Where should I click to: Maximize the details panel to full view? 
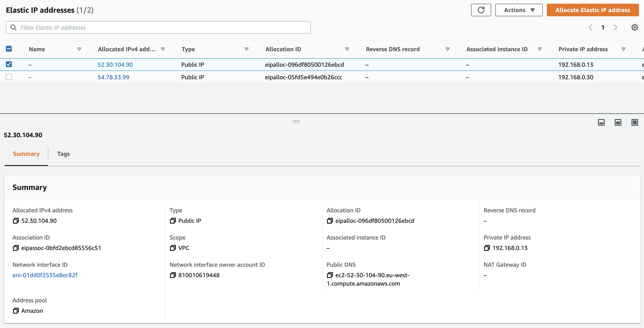634,122
